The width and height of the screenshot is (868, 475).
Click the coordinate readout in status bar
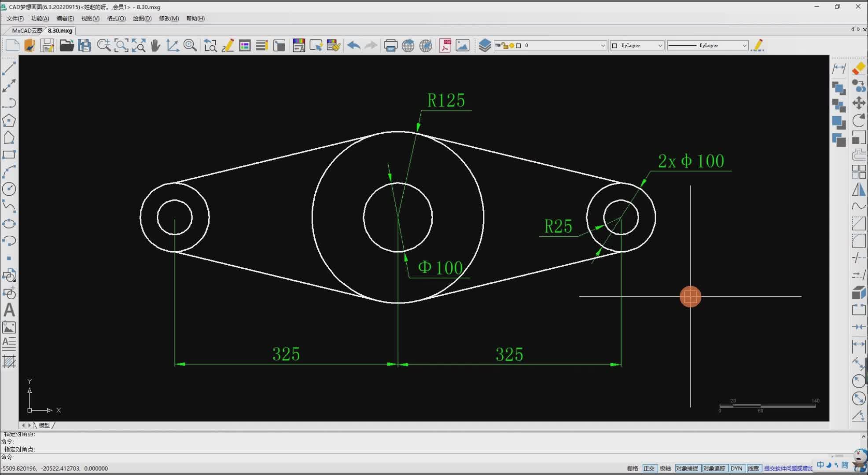pyautogui.click(x=55, y=468)
